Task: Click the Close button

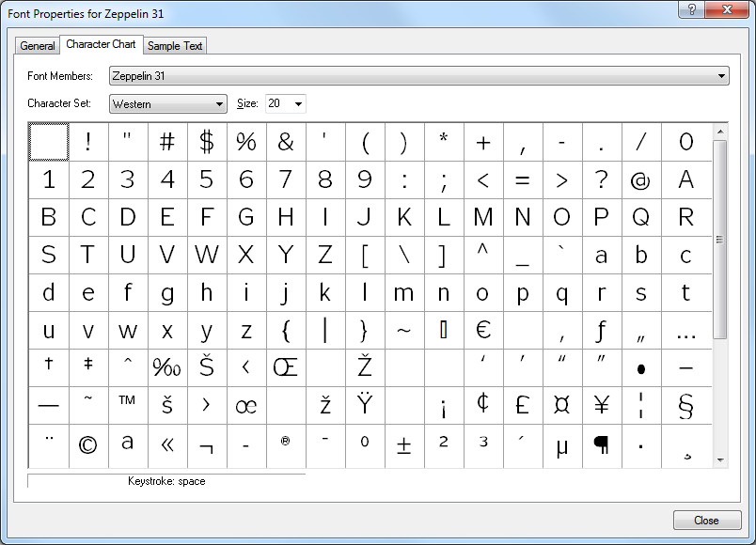Action: pos(707,520)
